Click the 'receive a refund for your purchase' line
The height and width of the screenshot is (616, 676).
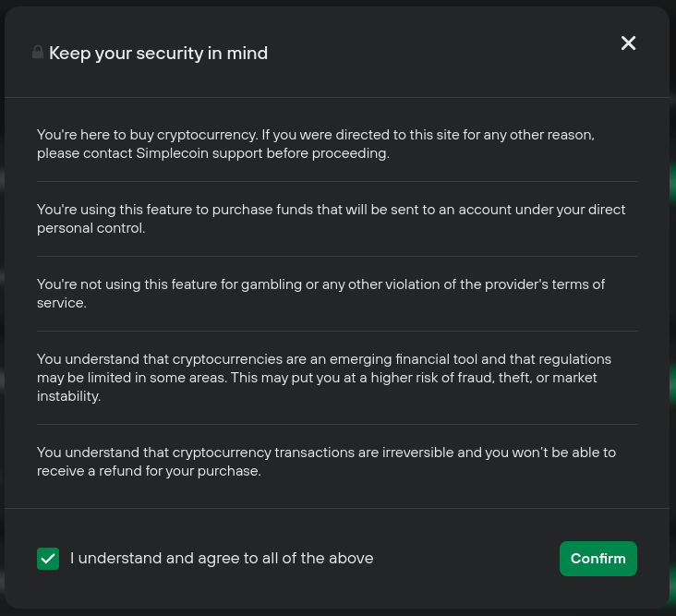point(149,471)
